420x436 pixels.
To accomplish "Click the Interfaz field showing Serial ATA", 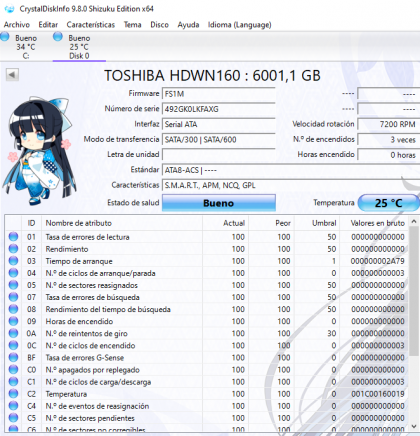I will click(219, 124).
